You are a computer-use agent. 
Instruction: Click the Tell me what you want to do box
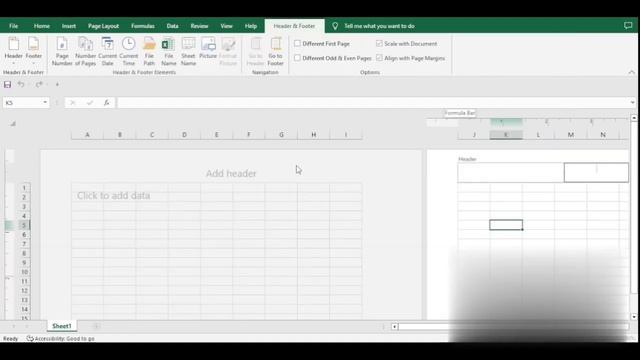379,26
